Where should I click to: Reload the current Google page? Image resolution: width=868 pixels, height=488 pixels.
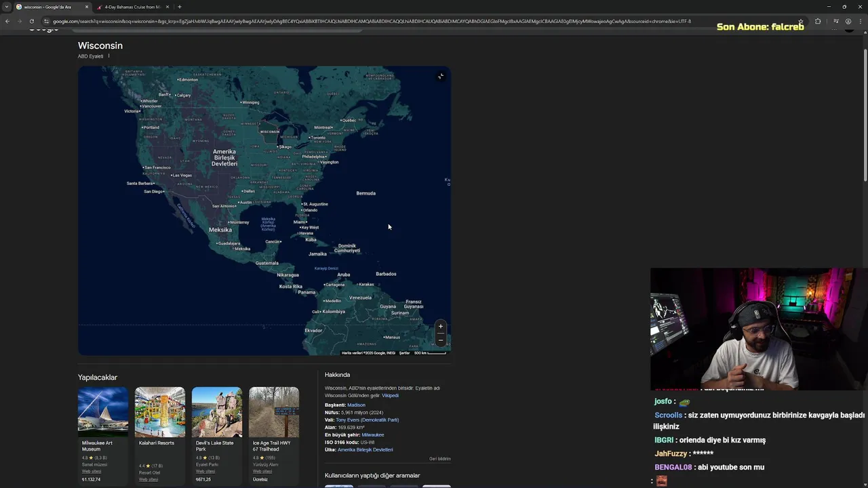(32, 21)
